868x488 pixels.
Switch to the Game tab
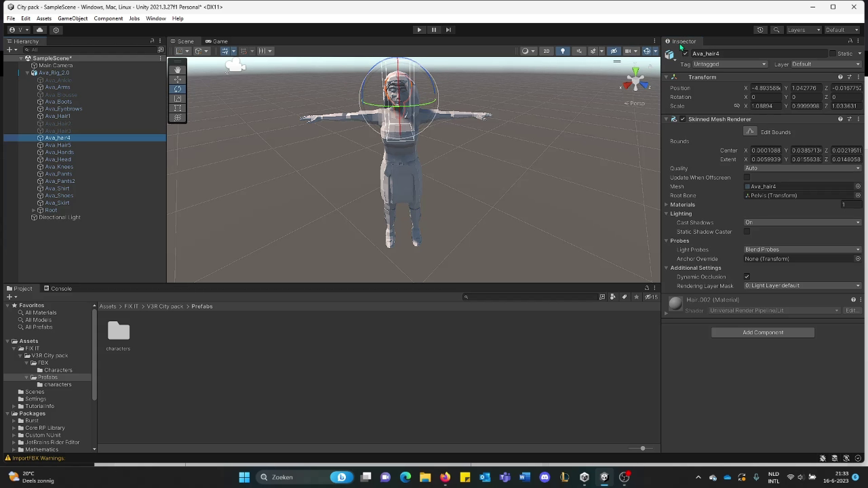(216, 41)
